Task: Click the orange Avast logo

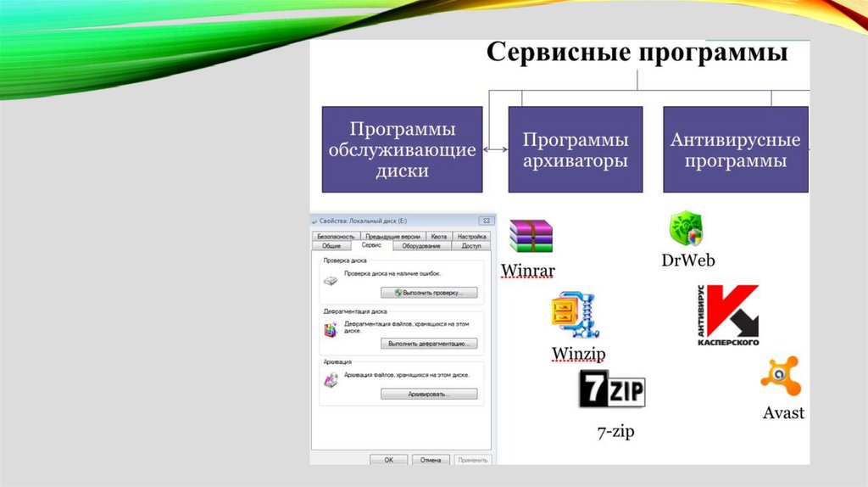Action: coord(781,376)
